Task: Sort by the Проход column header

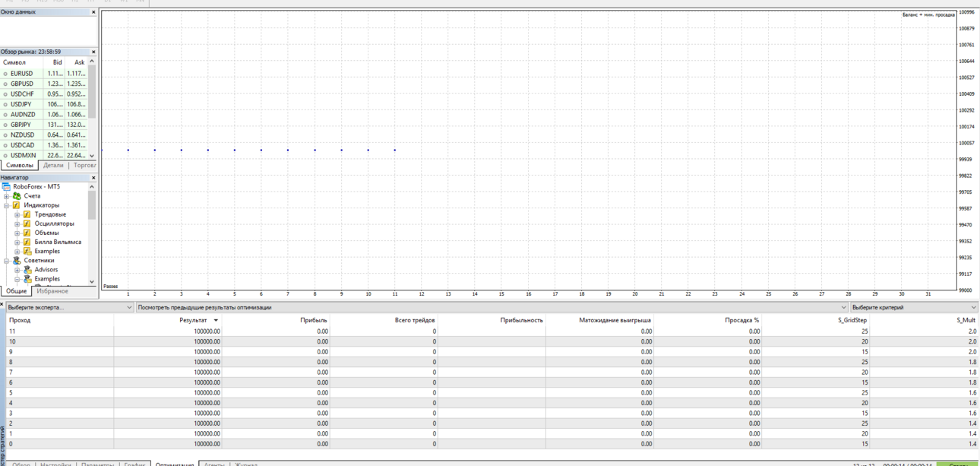Action: [x=60, y=320]
